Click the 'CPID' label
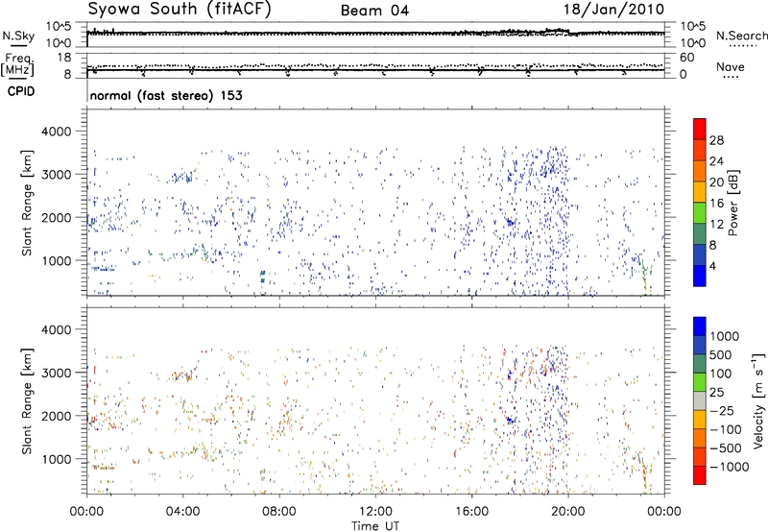768x532 pixels. tap(21, 91)
